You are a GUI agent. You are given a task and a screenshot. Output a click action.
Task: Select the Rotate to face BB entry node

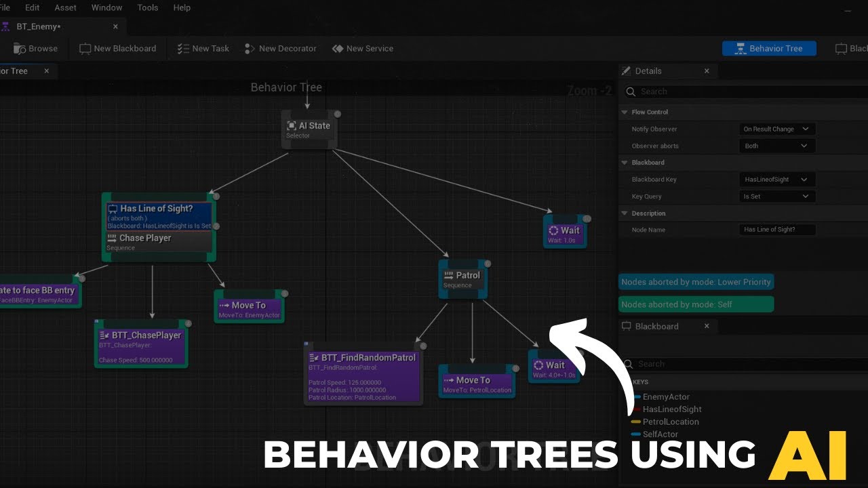pyautogui.click(x=39, y=291)
